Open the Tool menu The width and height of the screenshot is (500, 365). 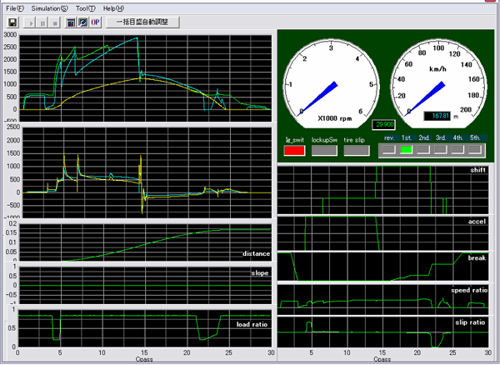(x=85, y=9)
